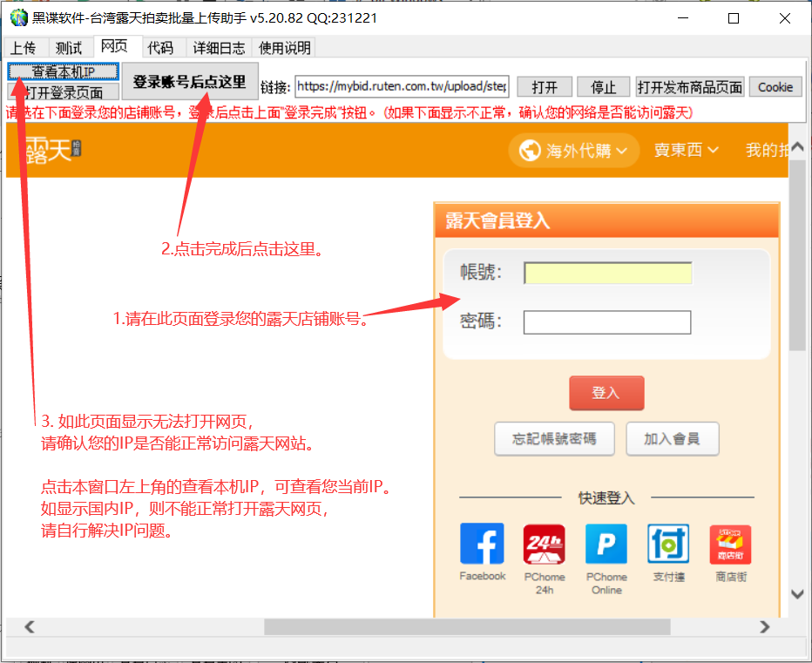
Task: Click the 加入會員 button
Action: (673, 439)
